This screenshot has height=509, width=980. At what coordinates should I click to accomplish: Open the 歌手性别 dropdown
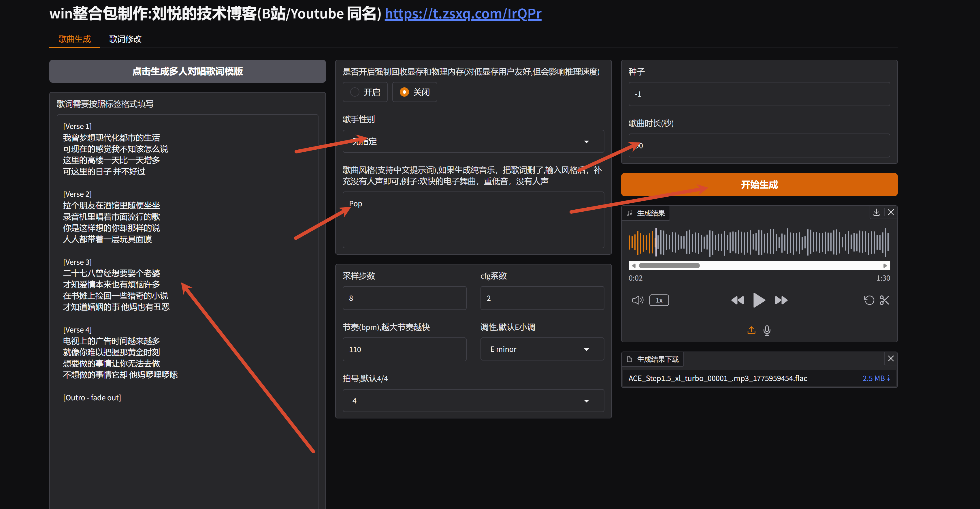click(x=473, y=142)
